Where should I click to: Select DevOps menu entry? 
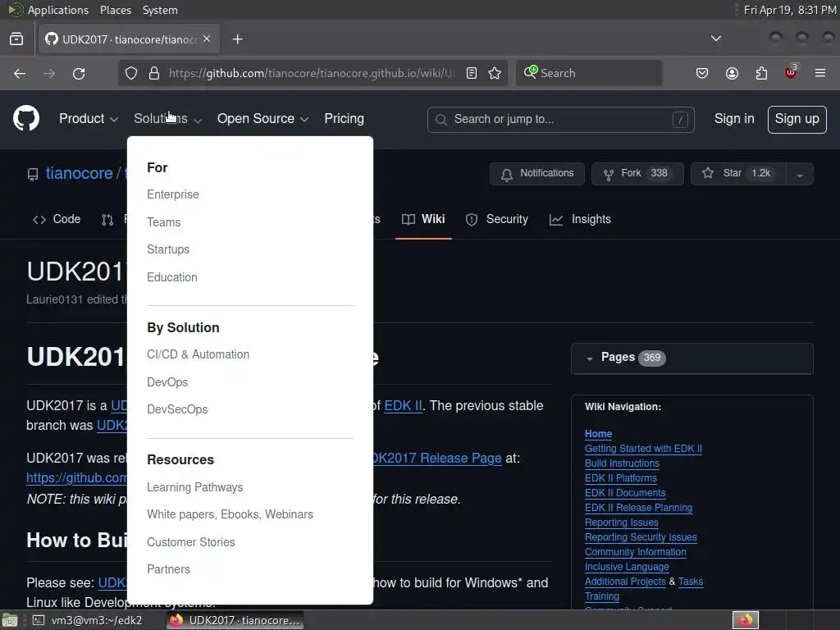(x=167, y=382)
